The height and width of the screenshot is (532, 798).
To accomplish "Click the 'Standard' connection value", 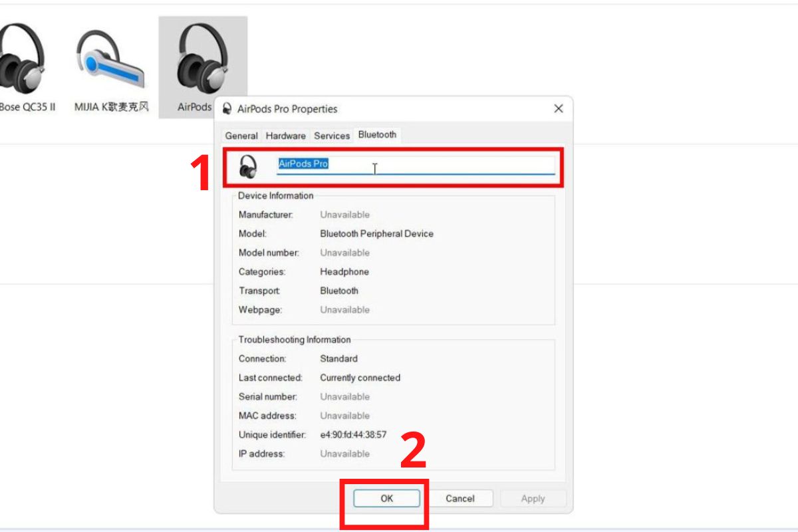I will click(338, 358).
